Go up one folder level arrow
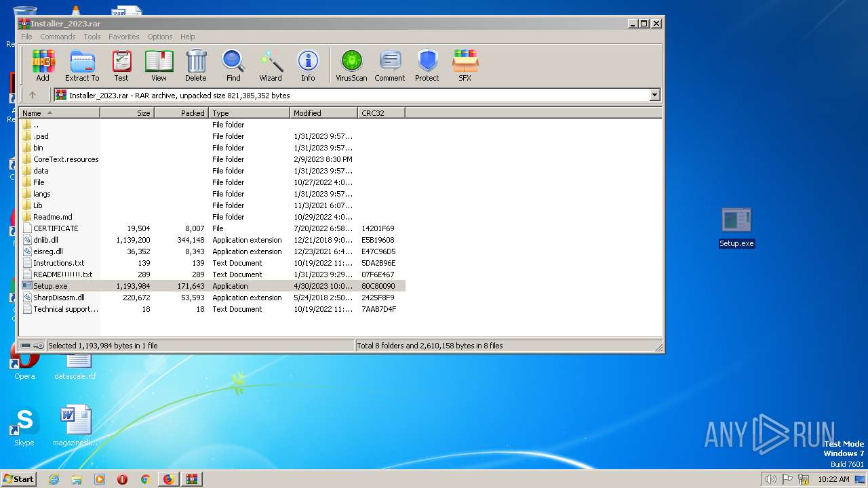This screenshot has height=488, width=868. point(32,95)
